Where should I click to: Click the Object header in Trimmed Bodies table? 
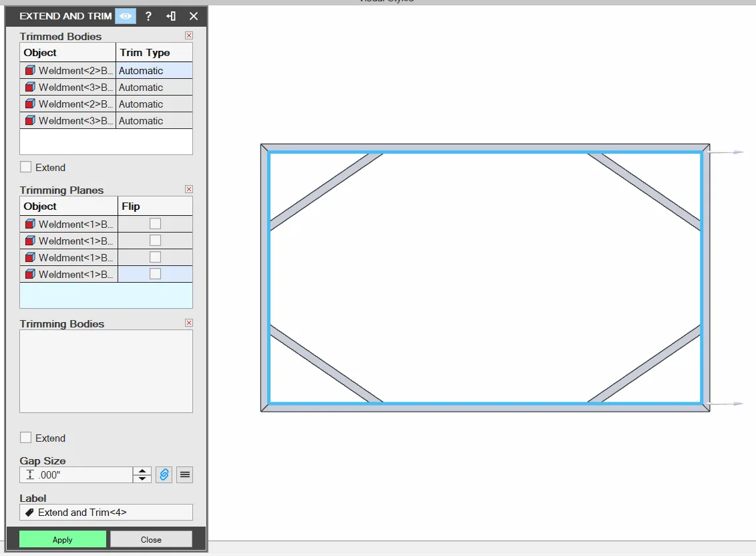click(x=67, y=53)
